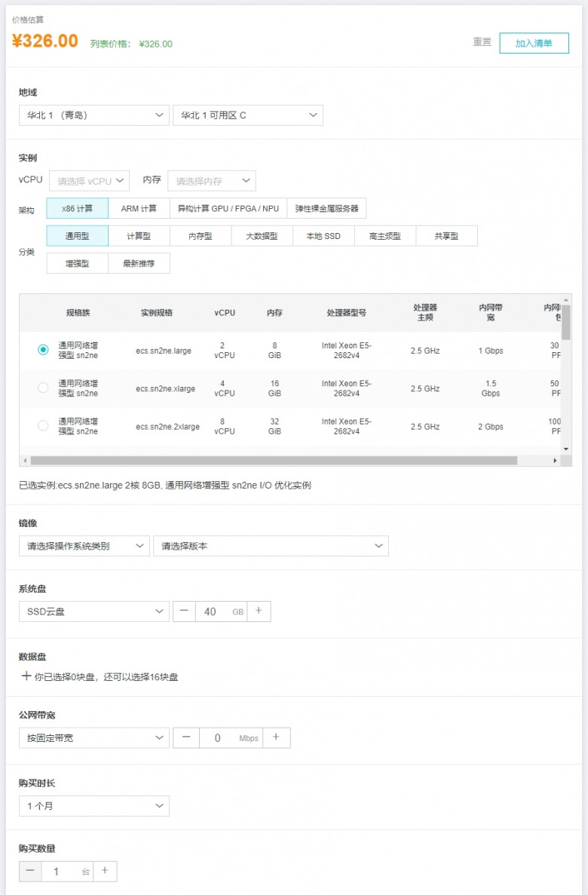Click the 加入清单 button
Screen dimensions: 588x895
click(x=534, y=44)
